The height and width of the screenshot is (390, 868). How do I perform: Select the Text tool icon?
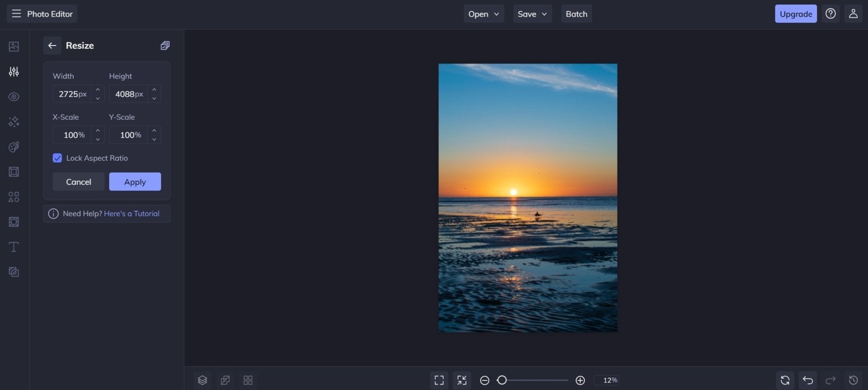click(x=14, y=247)
